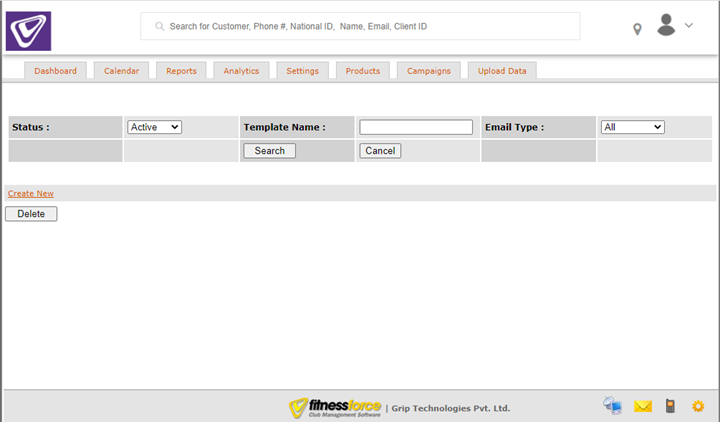The image size is (720, 422).
Task: Click the Delete button
Action: 31,214
